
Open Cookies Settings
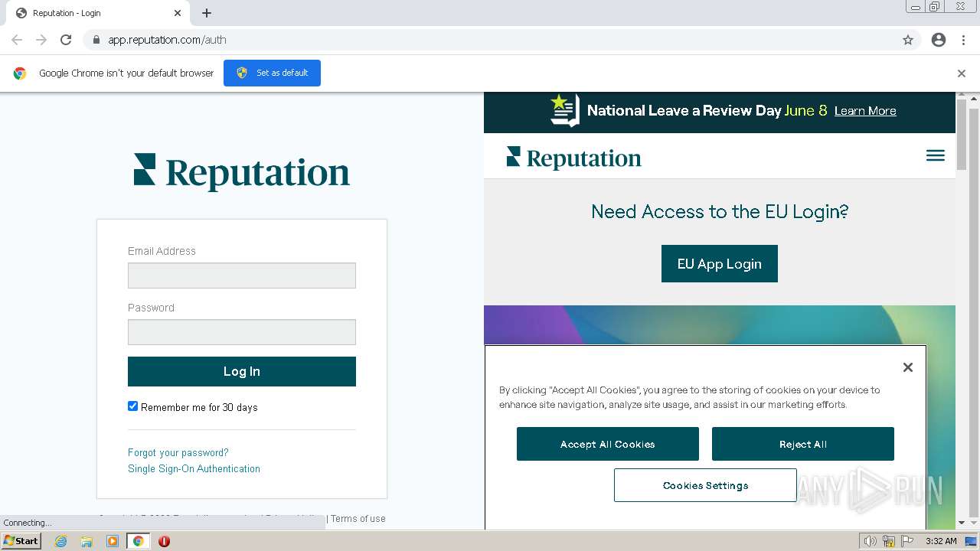point(705,485)
